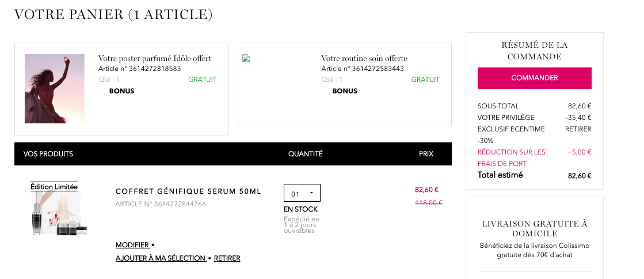Click MODIFIER link under the product

click(132, 245)
